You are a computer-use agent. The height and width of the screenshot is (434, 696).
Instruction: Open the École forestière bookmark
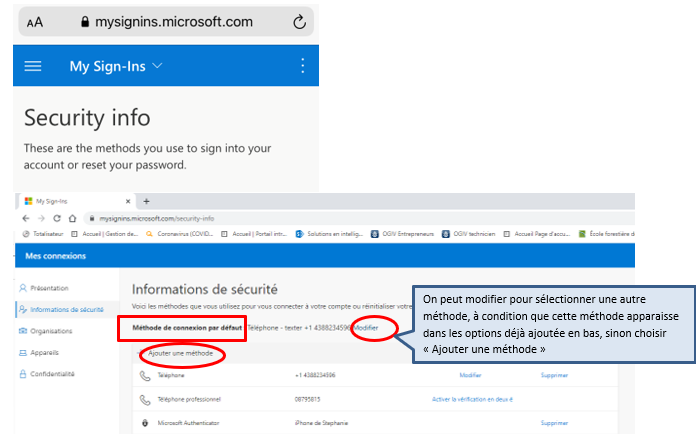[606, 234]
